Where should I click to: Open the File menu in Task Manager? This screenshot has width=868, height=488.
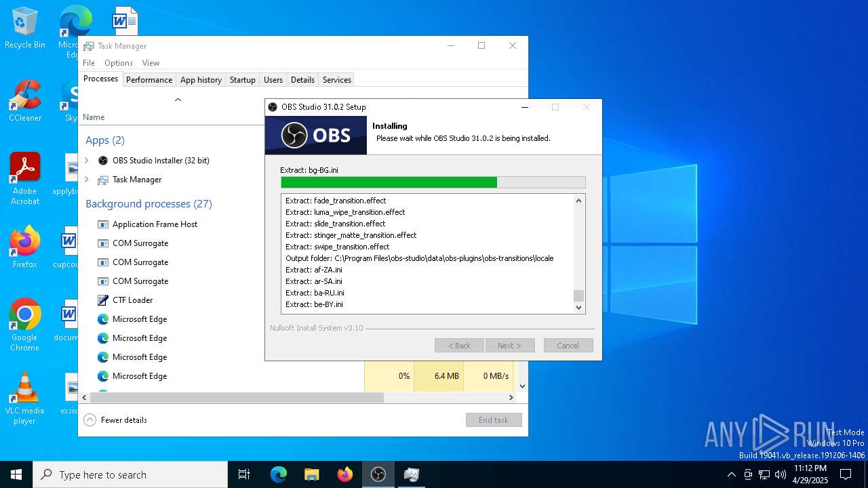[x=89, y=63]
